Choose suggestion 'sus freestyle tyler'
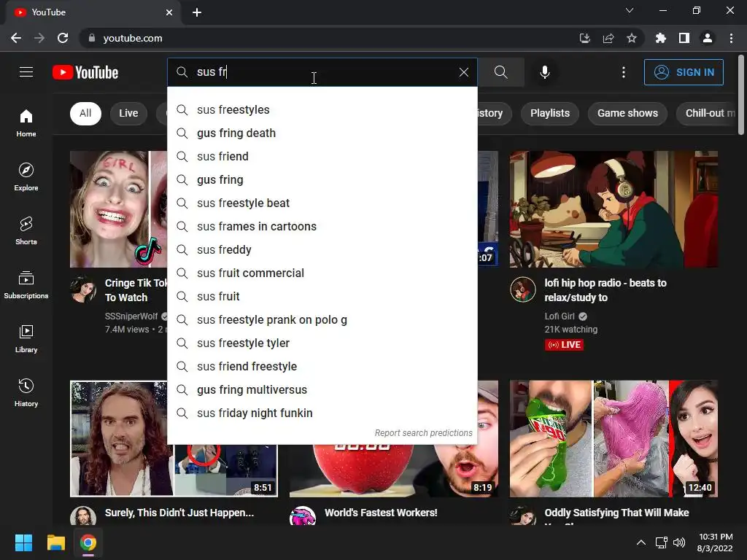This screenshot has height=560, width=747. (x=322, y=343)
